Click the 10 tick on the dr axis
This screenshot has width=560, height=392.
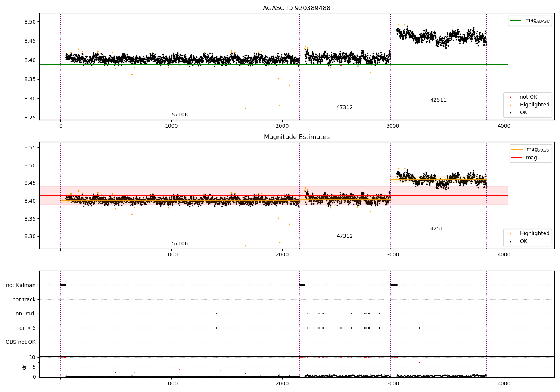click(32, 358)
